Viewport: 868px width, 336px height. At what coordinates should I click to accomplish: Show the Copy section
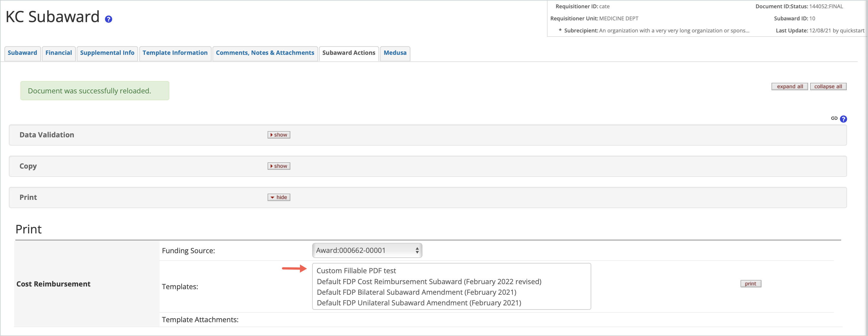279,166
